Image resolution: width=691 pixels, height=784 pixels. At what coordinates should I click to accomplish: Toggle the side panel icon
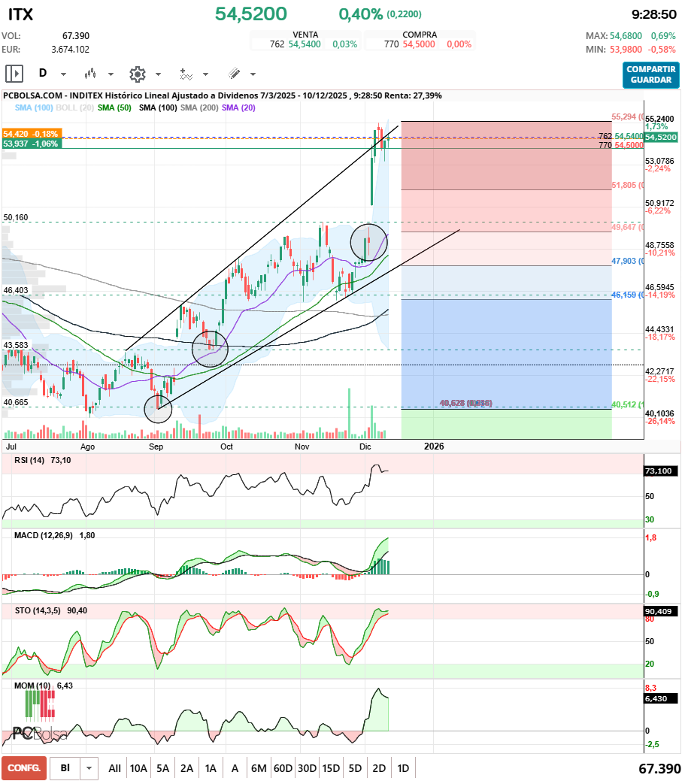tap(14, 74)
